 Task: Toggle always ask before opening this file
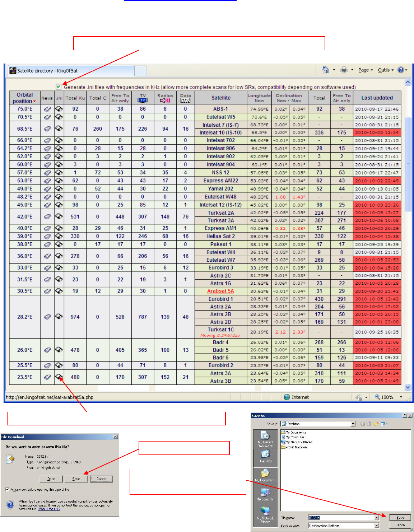[7, 489]
